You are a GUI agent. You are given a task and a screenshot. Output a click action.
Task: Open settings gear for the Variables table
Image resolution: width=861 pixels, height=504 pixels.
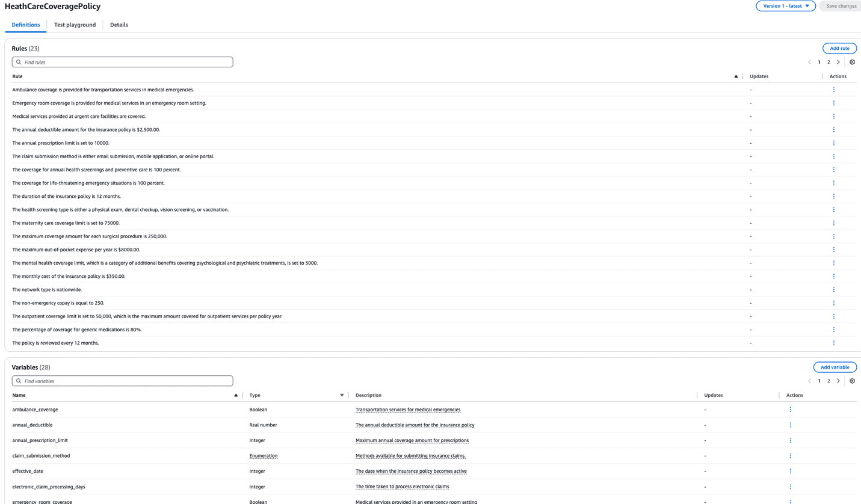tap(852, 381)
